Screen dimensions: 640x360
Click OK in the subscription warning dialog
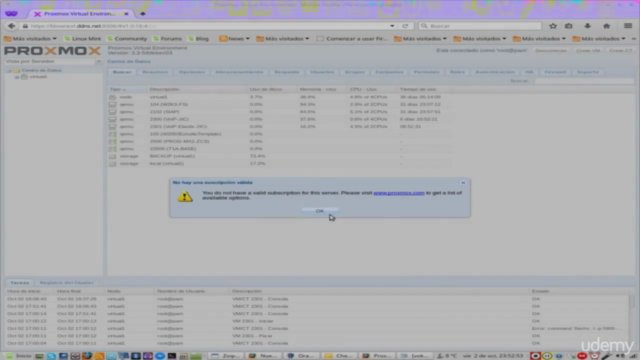[320, 211]
